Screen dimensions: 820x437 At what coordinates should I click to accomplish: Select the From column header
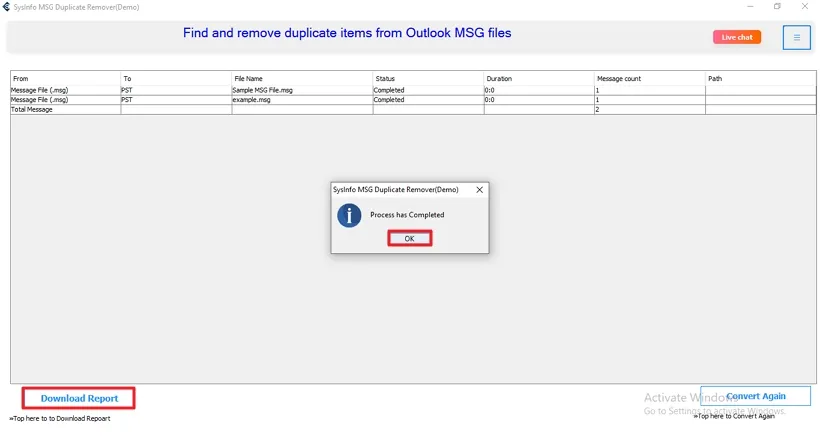tap(65, 78)
